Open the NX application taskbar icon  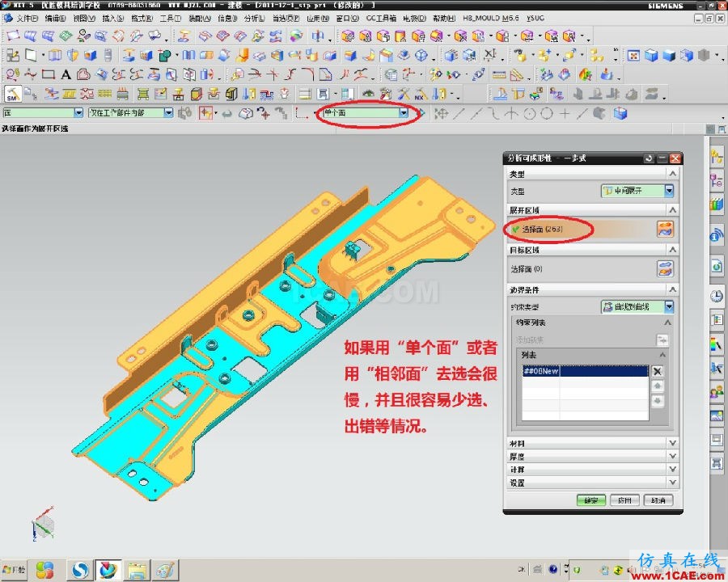108,570
